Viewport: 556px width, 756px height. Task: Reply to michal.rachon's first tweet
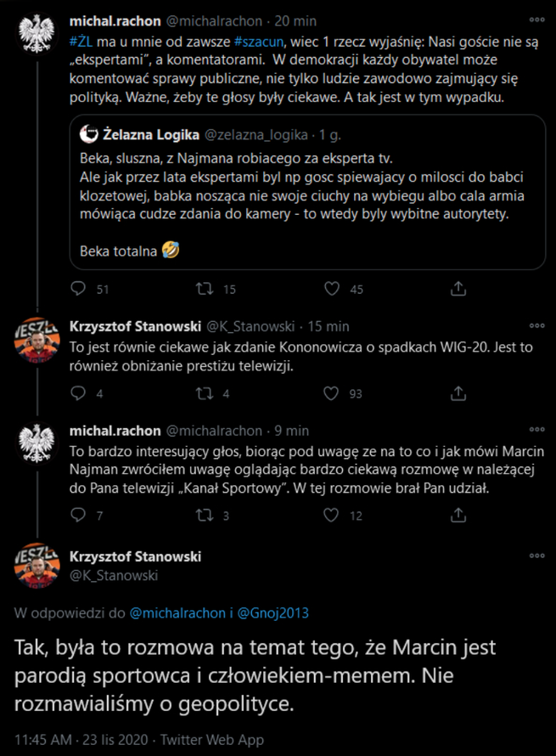click(x=79, y=290)
